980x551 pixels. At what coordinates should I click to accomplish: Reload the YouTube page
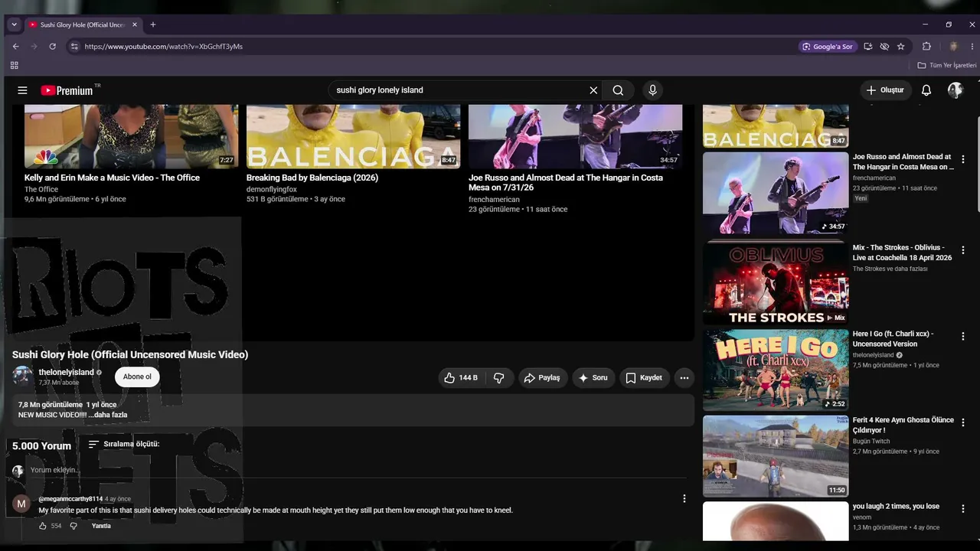pyautogui.click(x=52, y=47)
